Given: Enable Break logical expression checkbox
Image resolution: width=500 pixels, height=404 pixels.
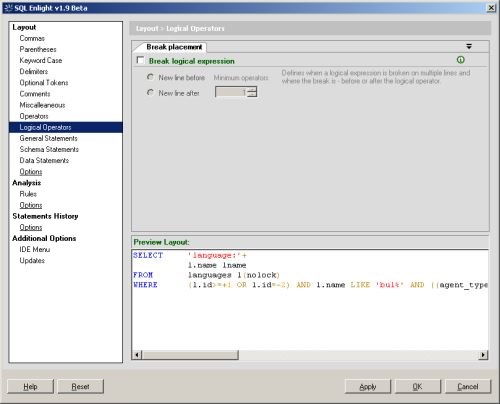Looking at the screenshot, I should 140,60.
